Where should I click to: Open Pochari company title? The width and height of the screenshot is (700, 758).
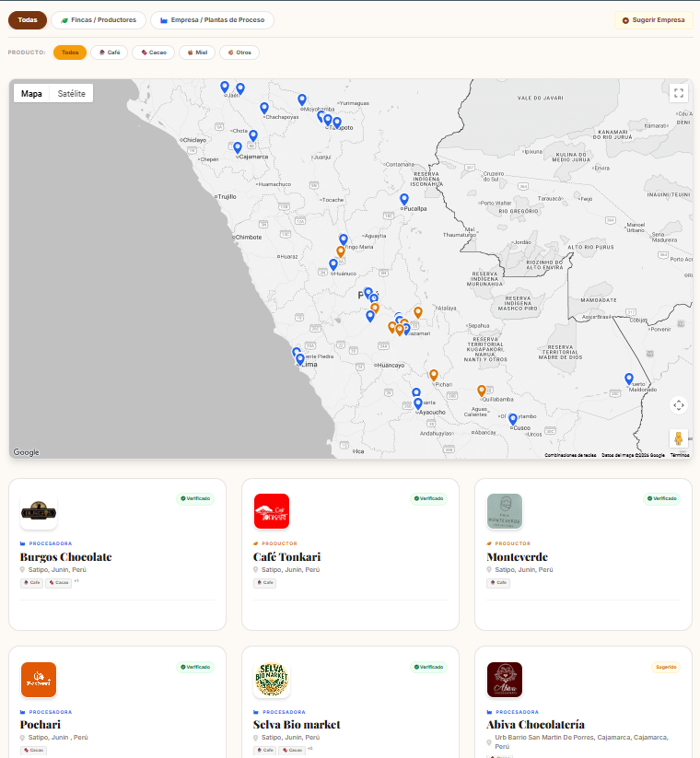click(41, 725)
